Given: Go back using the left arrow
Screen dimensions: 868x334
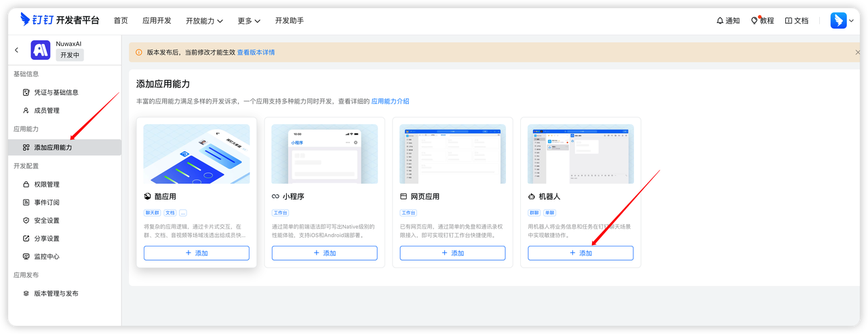Looking at the screenshot, I should coord(17,50).
